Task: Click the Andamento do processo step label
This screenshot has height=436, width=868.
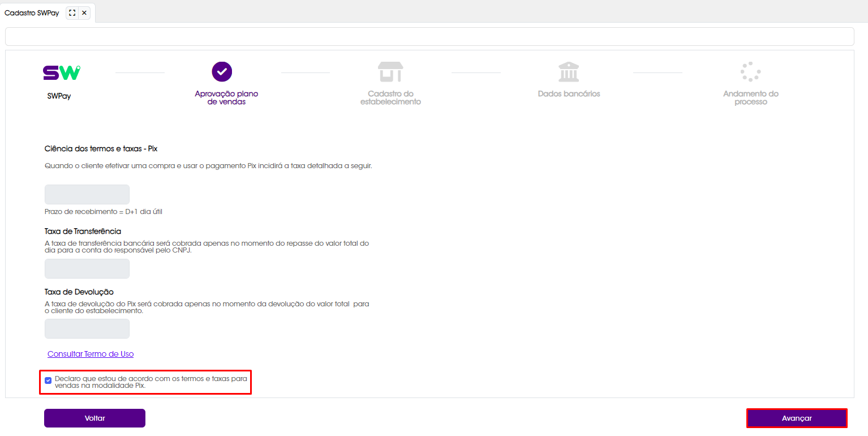Action: [751, 98]
